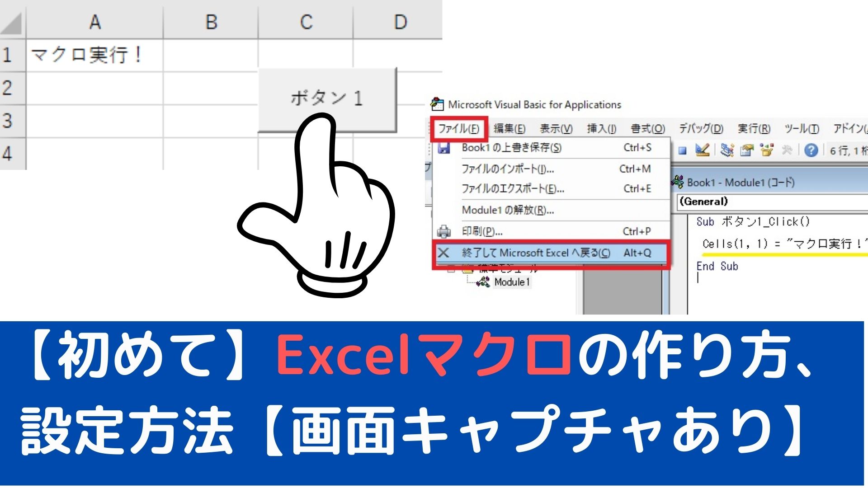
Task: Select row 4 header
Action: 13,154
